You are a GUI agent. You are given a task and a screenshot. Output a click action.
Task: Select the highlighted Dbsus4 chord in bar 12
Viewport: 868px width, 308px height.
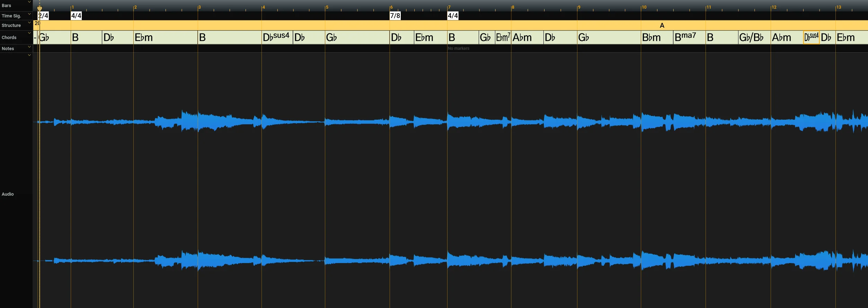811,37
